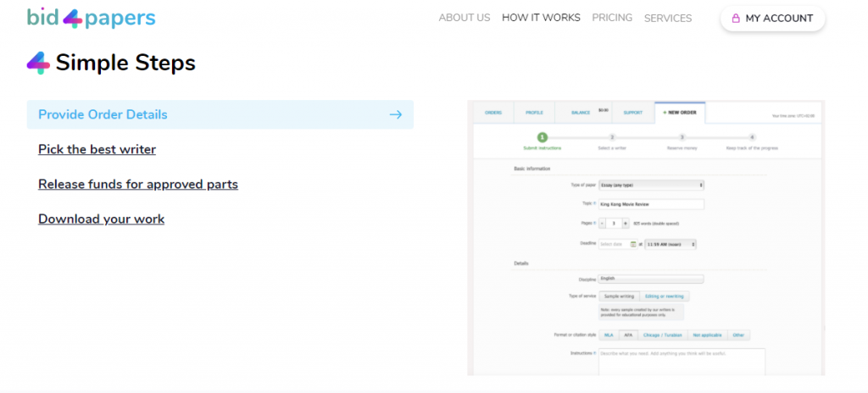The image size is (868, 393).
Task: Select the Chicago / Turabian citation style
Action: point(663,335)
